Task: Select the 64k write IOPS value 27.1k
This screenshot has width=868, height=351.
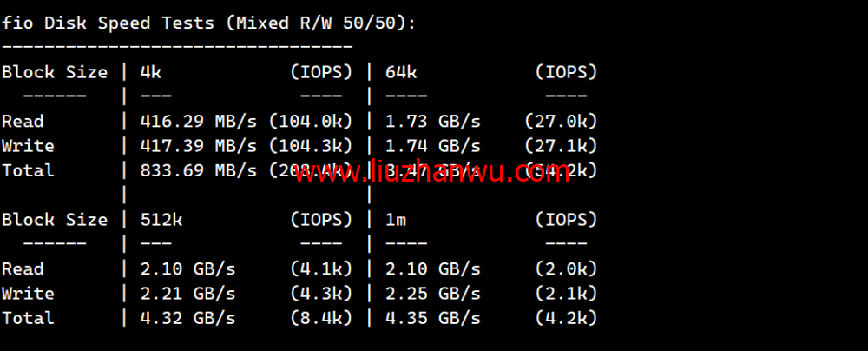Action: pos(561,146)
